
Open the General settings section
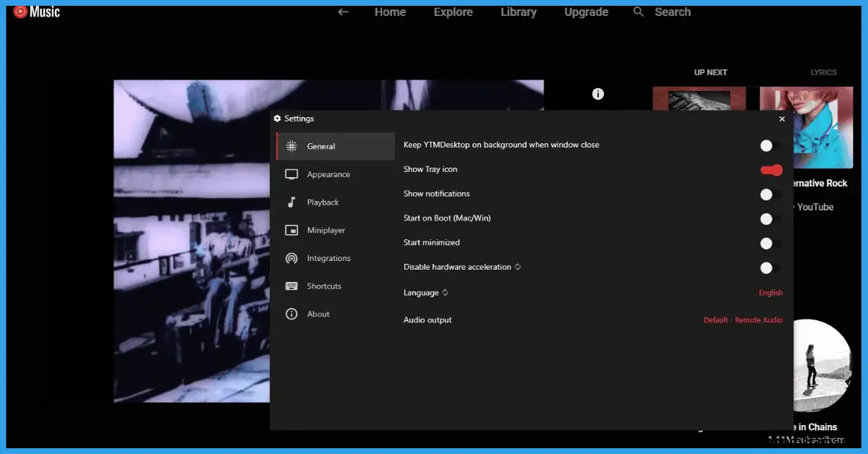[336, 146]
